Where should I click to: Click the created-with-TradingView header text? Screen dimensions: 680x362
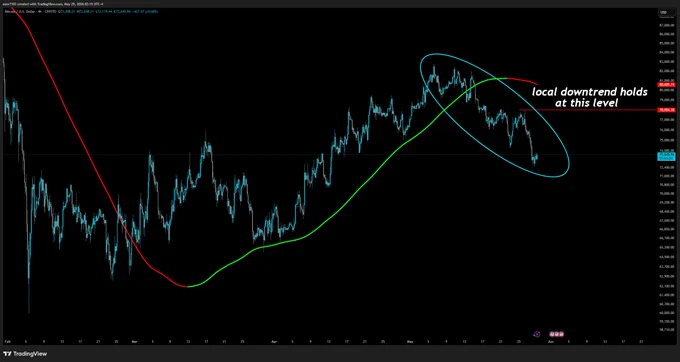click(x=54, y=4)
